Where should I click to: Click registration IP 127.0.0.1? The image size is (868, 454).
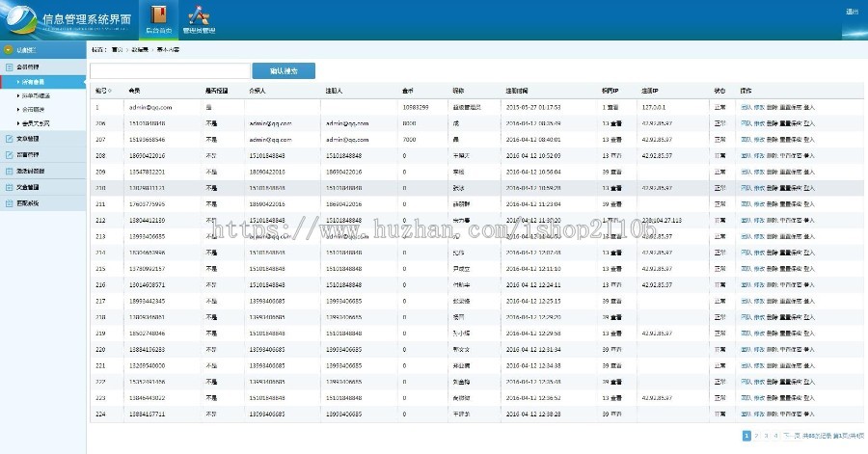(654, 107)
